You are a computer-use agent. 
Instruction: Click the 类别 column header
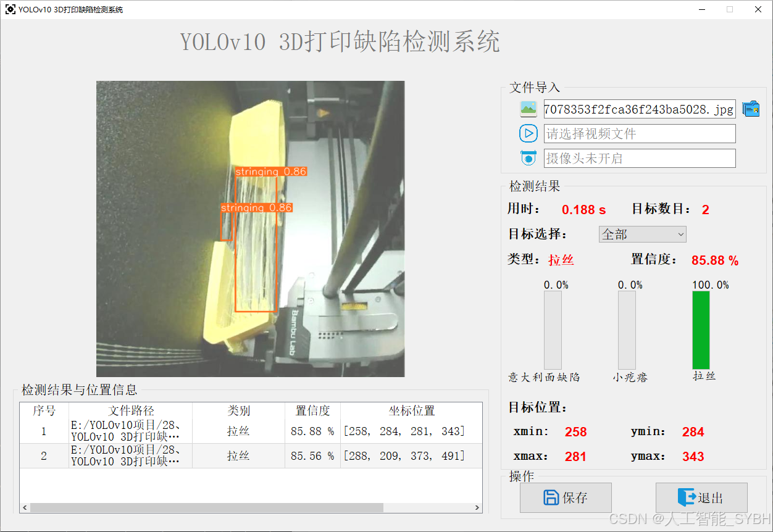238,410
